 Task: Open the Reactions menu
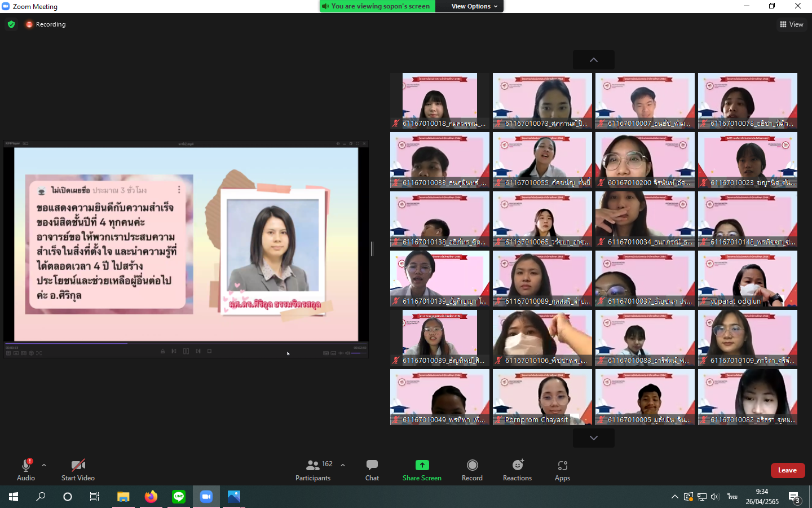517,470
